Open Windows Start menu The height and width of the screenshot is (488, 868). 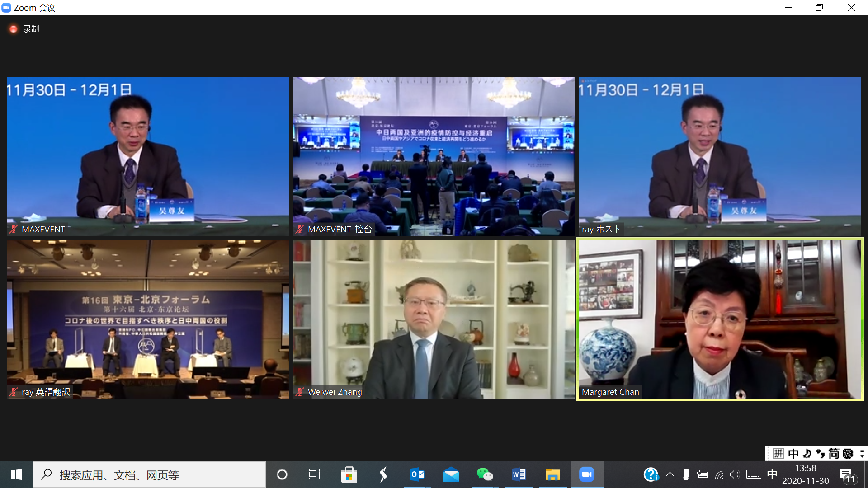tap(16, 474)
